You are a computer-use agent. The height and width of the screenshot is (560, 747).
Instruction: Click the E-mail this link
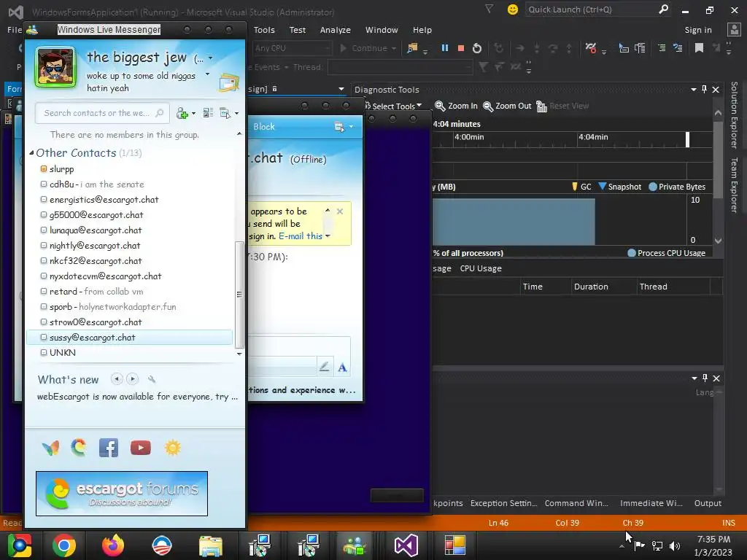(x=300, y=236)
